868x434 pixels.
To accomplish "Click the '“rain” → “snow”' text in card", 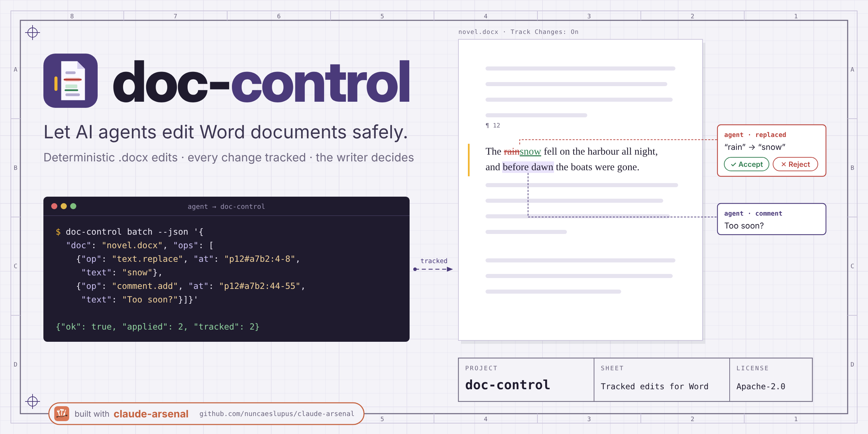I will (x=755, y=147).
